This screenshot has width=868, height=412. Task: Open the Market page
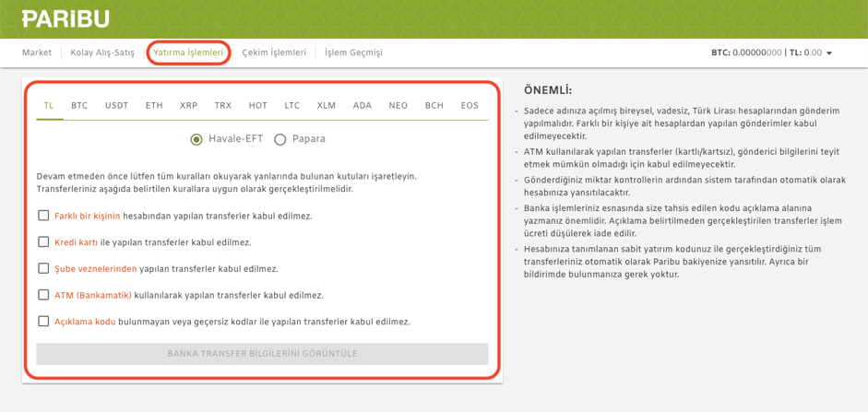tap(37, 53)
